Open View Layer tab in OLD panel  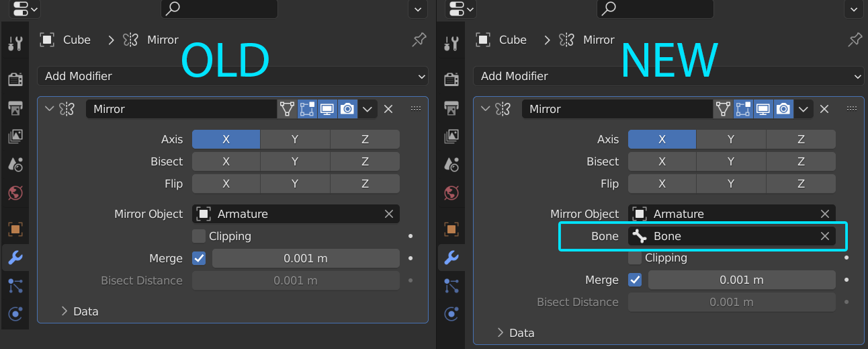[x=15, y=137]
